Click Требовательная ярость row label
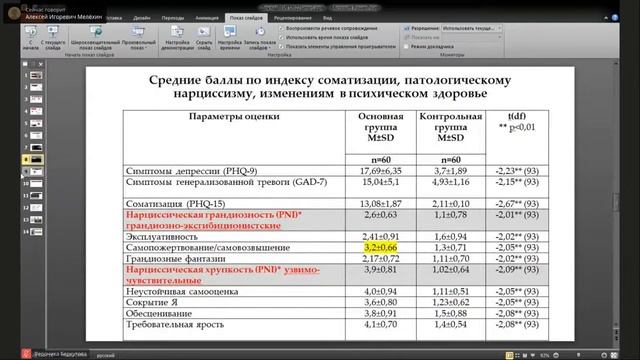The width and height of the screenshot is (640, 360). click(175, 324)
